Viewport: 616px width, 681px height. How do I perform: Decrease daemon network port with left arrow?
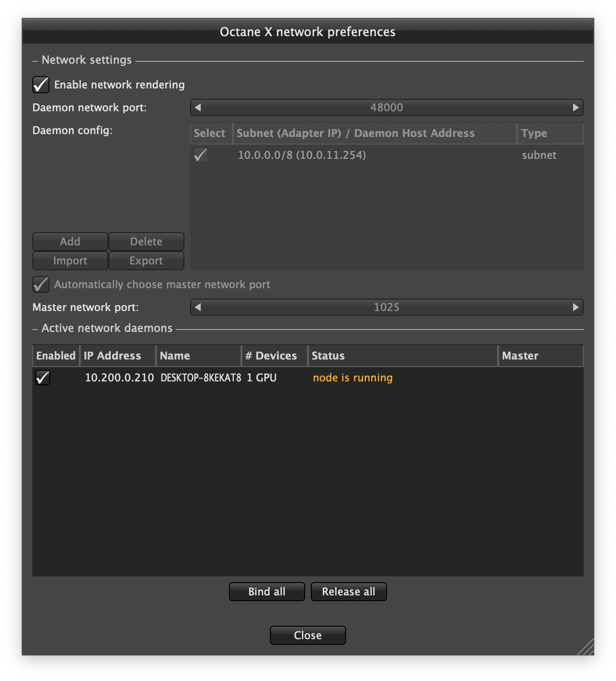tap(198, 107)
